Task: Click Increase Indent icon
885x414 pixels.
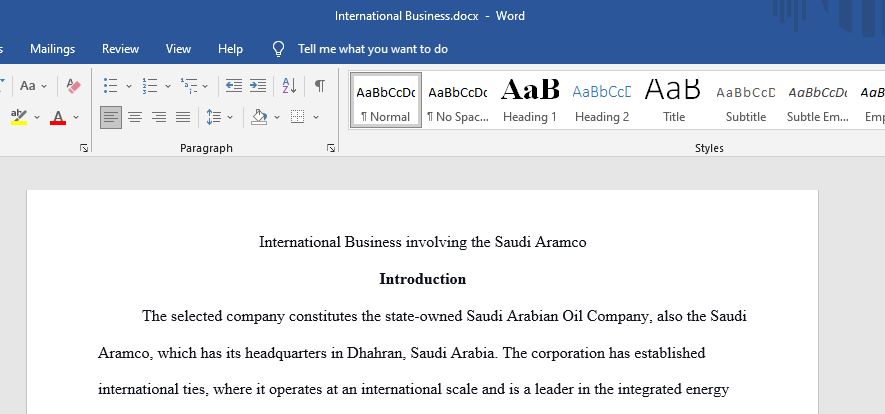Action: 258,86
